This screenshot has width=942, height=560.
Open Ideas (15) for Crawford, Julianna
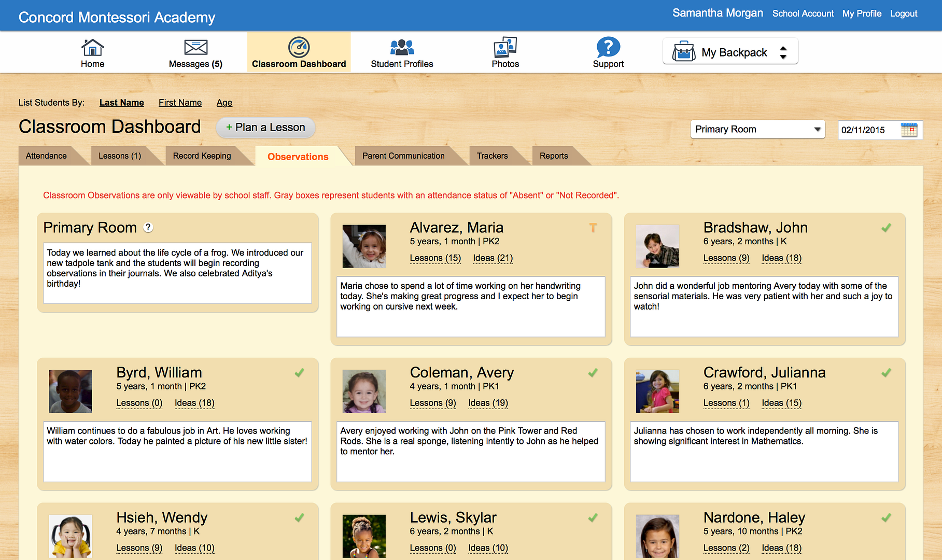coord(781,403)
